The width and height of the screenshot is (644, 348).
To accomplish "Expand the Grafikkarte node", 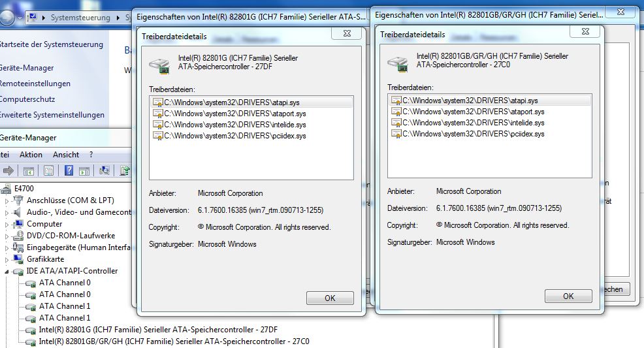I will coord(7,260).
